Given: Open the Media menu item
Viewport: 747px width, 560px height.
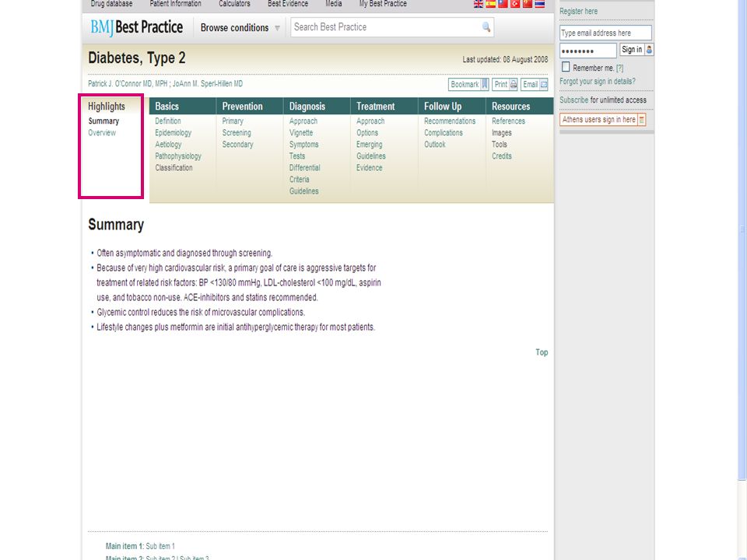Looking at the screenshot, I should (334, 4).
